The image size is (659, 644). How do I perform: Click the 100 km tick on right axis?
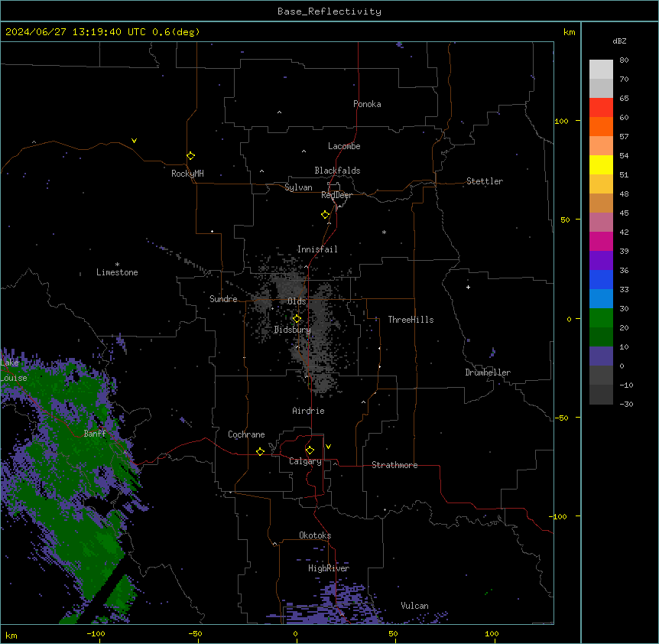562,121
